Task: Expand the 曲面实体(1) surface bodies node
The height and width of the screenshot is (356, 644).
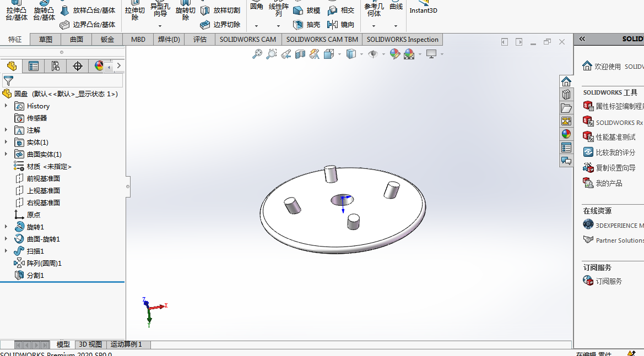Action: 6,154
